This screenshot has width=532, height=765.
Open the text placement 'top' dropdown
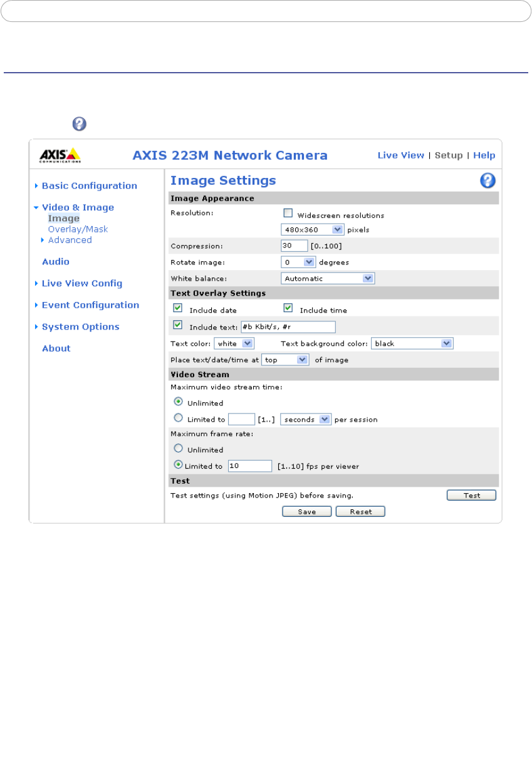286,360
